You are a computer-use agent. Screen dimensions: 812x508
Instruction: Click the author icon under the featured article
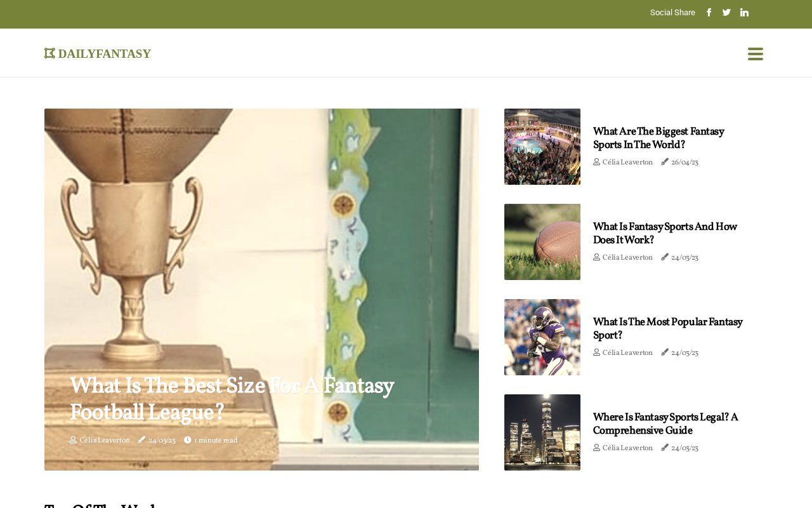(74, 441)
